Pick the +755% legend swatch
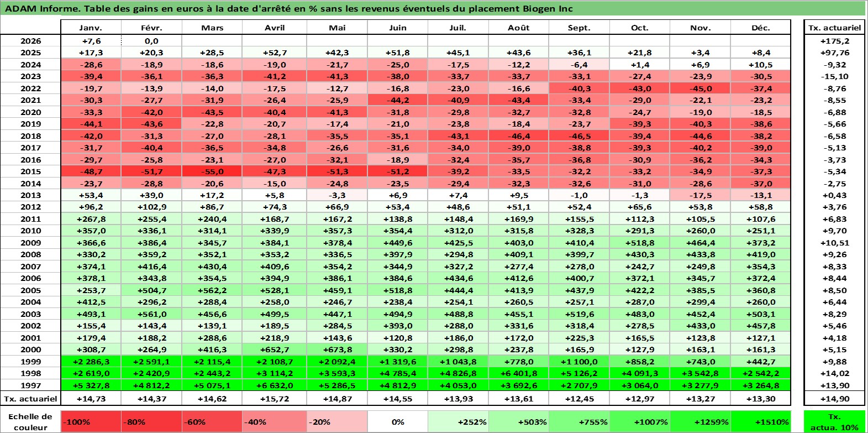The height and width of the screenshot is (433, 868). [579, 421]
